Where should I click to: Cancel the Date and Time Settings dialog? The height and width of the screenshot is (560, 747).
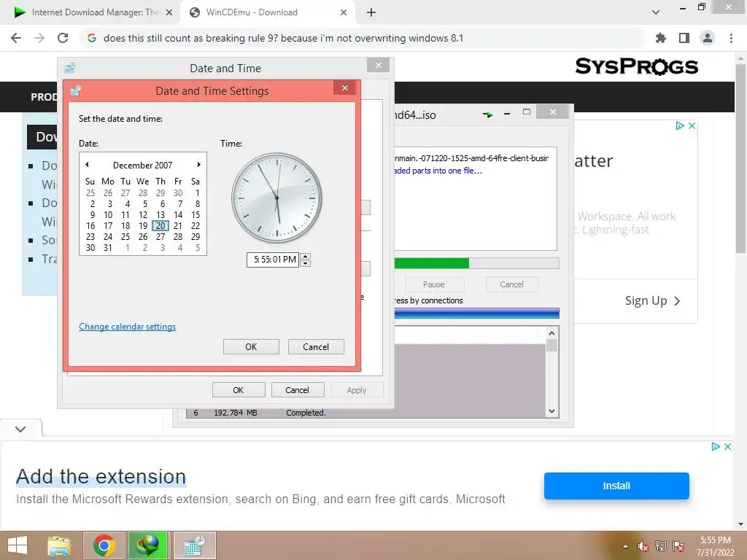click(x=316, y=346)
